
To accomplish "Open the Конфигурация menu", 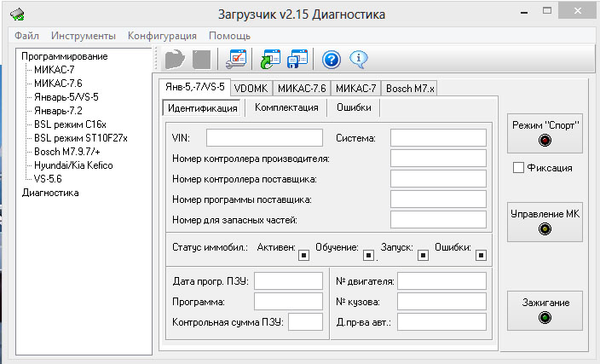I will [162, 36].
